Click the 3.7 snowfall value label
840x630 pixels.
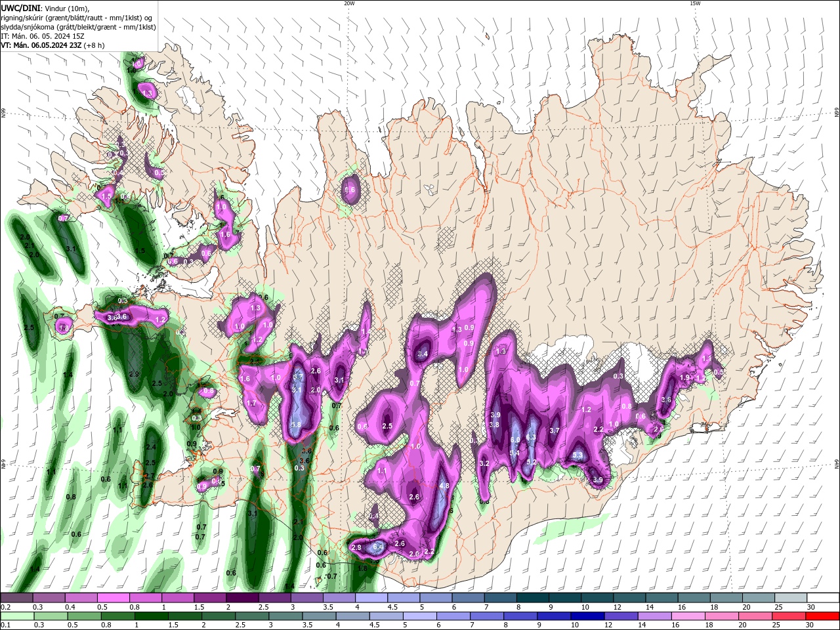tap(554, 431)
